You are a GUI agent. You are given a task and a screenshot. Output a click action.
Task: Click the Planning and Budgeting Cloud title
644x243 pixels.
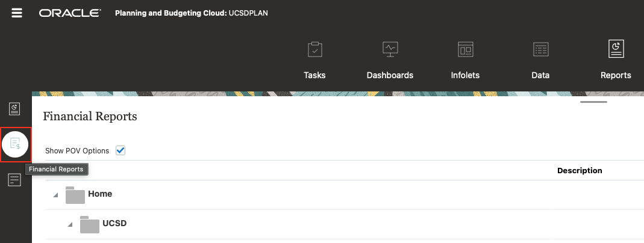187,13
